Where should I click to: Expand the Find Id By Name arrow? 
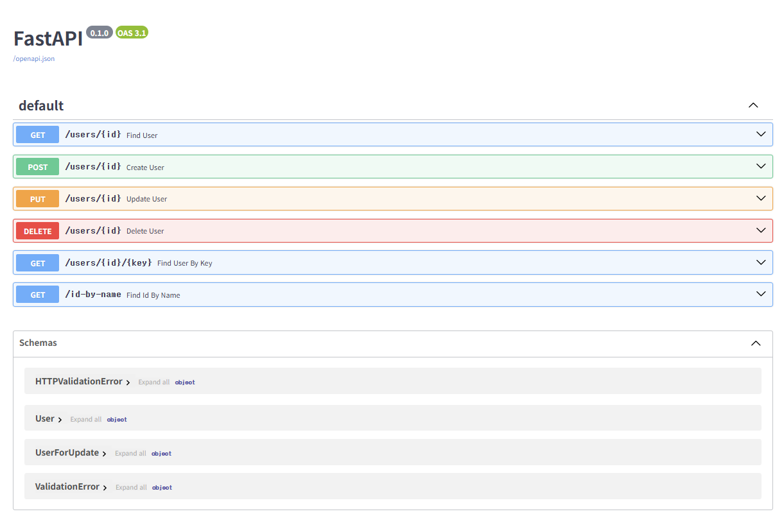(x=761, y=294)
